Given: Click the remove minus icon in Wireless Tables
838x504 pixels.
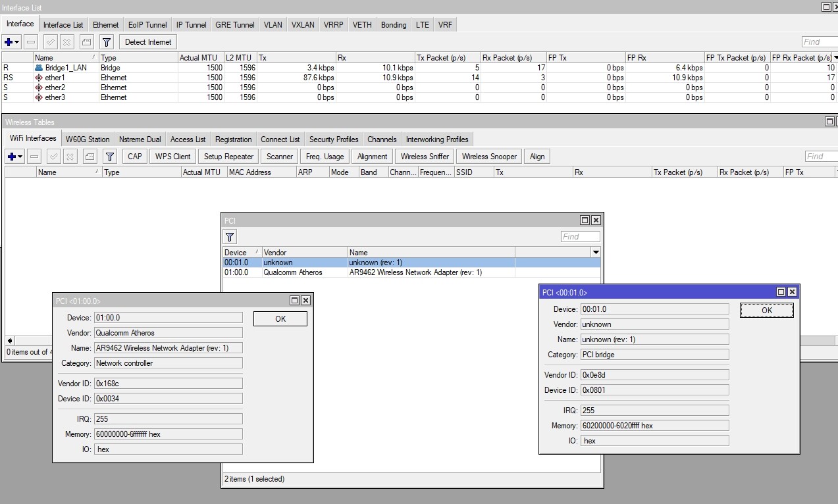Looking at the screenshot, I should (34, 157).
